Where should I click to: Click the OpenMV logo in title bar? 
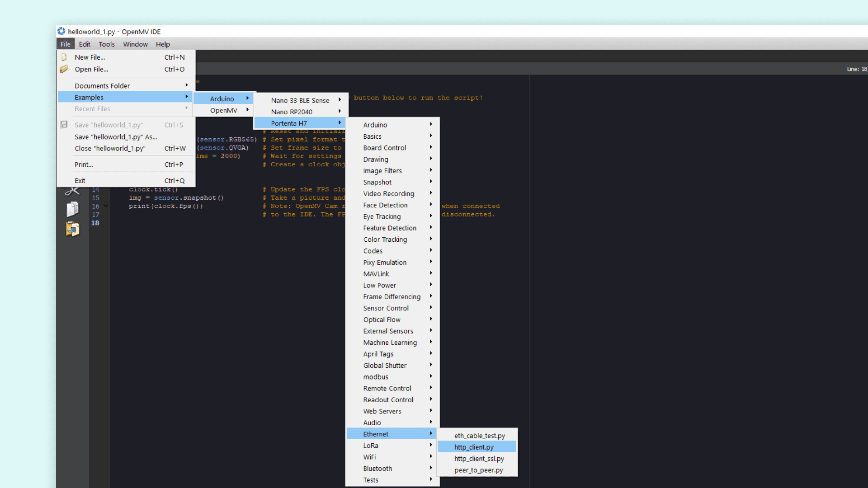(61, 31)
